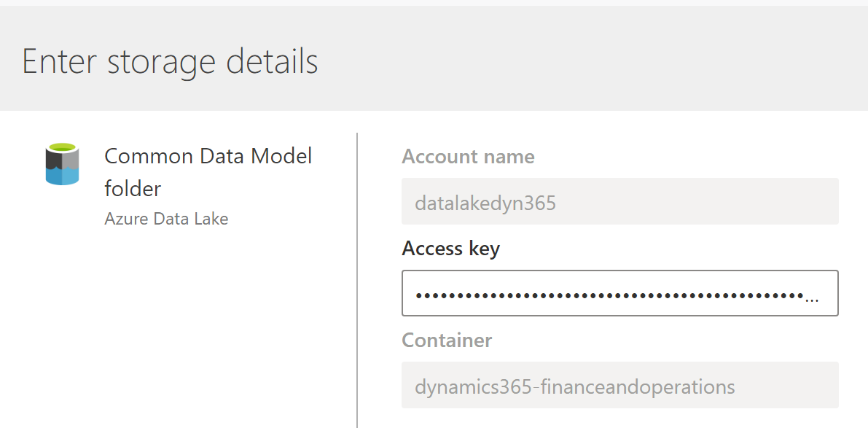This screenshot has width=868, height=428.
Task: Click the Container label
Action: (x=447, y=340)
